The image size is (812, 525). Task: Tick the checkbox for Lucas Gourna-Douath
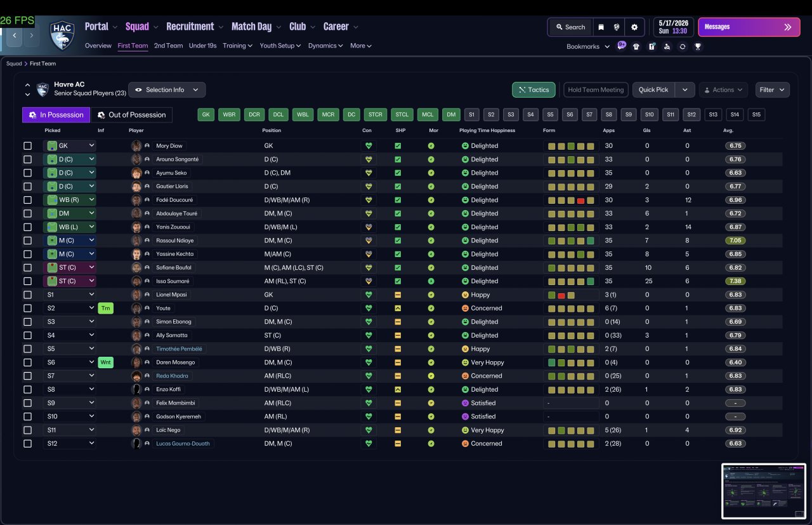(27, 444)
